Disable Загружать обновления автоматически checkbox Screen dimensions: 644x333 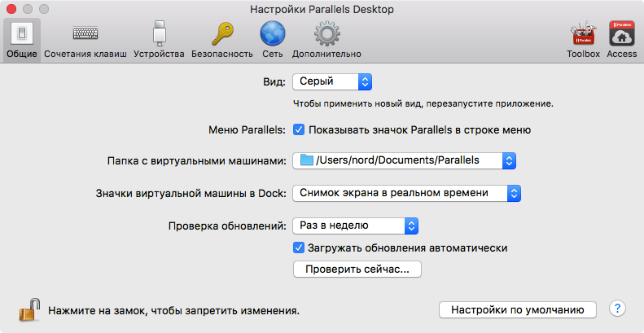[299, 248]
